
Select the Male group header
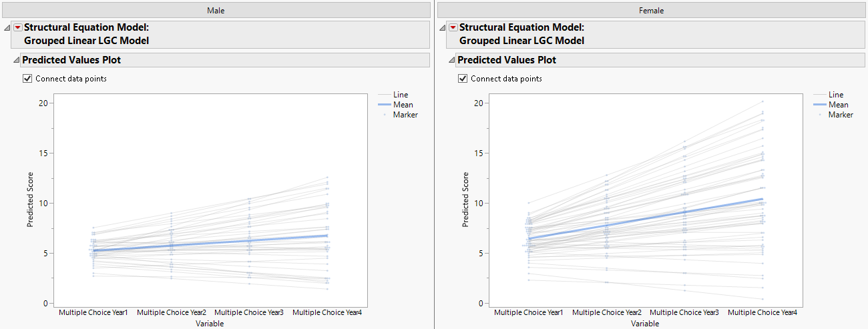click(215, 10)
